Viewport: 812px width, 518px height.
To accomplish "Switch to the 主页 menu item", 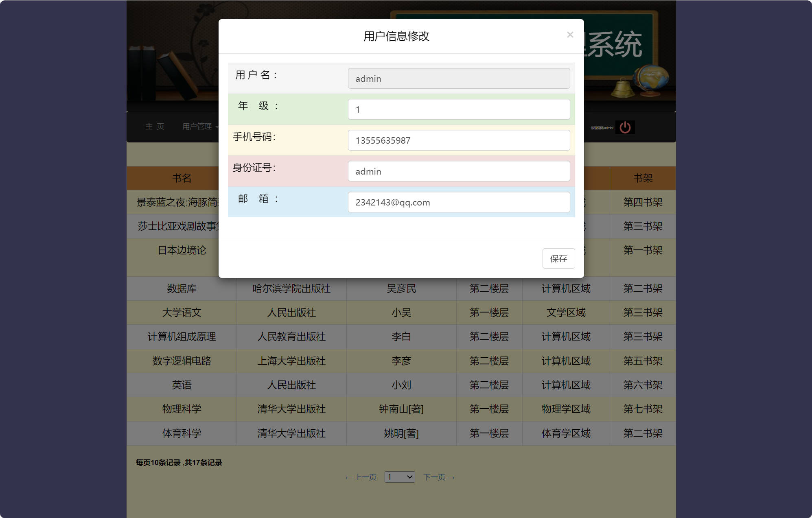I will (155, 127).
